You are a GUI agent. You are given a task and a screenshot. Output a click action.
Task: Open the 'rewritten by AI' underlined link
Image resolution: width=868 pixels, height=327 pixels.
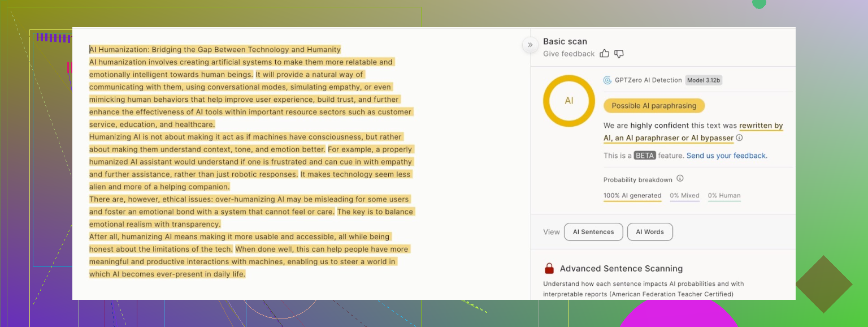pyautogui.click(x=761, y=126)
